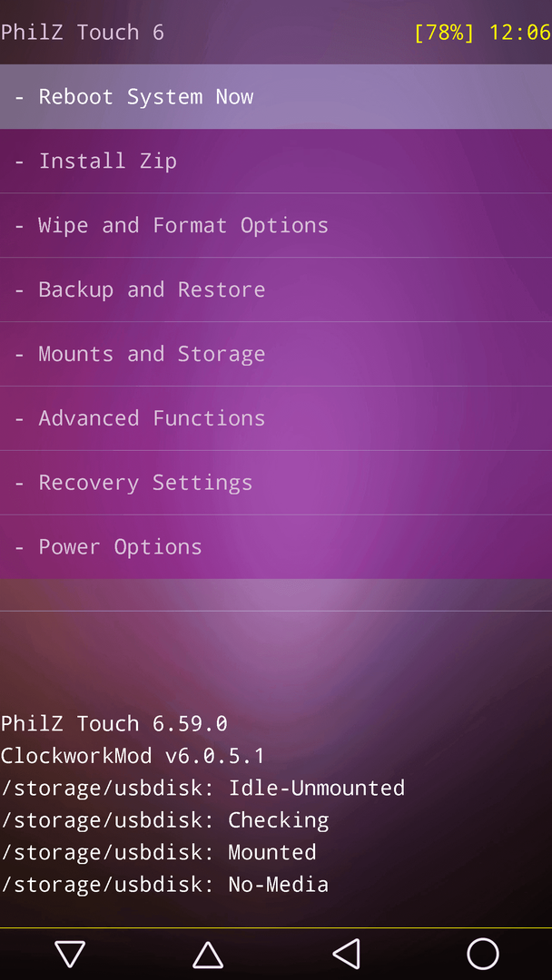Tap the PhilZ Touch 6.59.0 version line
Image resolution: width=552 pixels, height=980 pixels.
[113, 724]
